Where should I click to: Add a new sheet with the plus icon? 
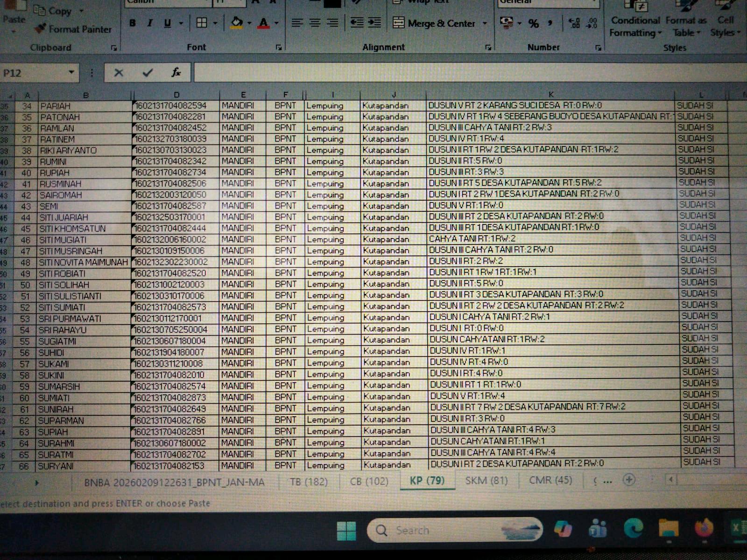pyautogui.click(x=629, y=480)
